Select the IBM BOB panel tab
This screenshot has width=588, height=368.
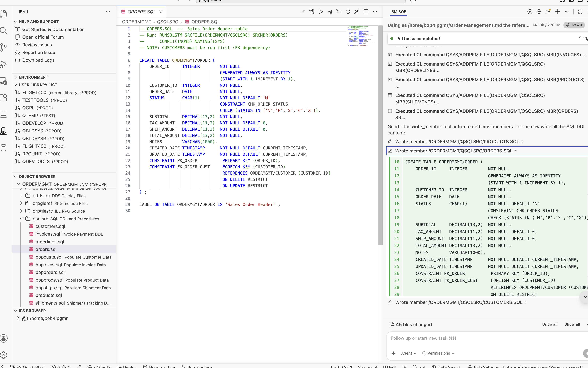coord(398,12)
